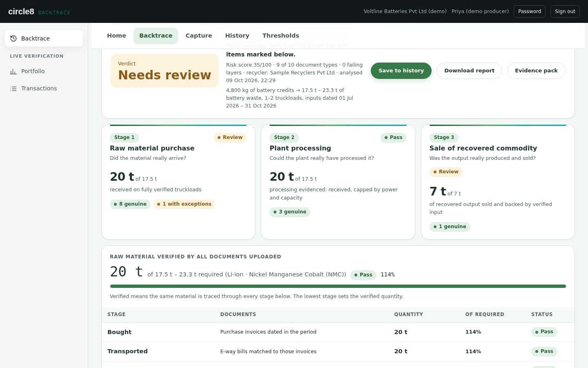
Task: Click the '1 genuine' pill
Action: tap(450, 227)
